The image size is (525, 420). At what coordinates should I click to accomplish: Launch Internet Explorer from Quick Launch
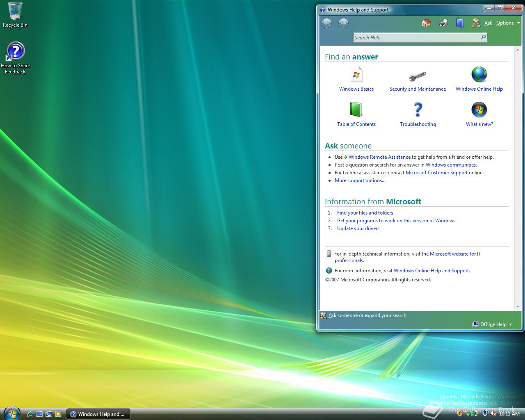(30, 414)
